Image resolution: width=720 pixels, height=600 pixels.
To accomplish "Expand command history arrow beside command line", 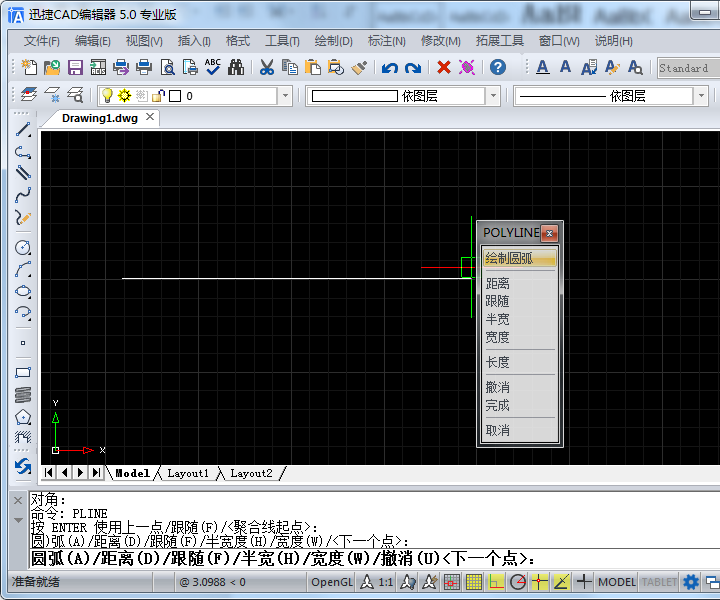I will [18, 520].
